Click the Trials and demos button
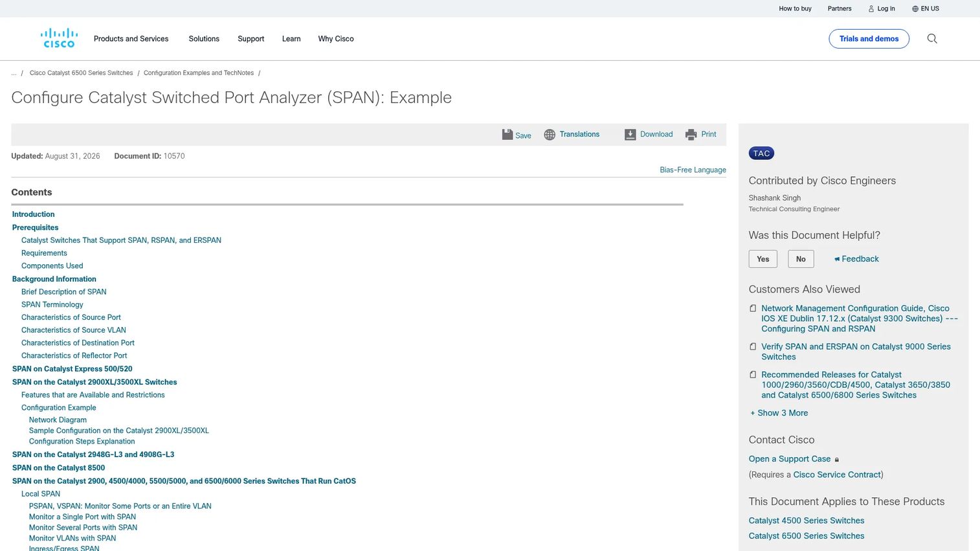 click(869, 39)
